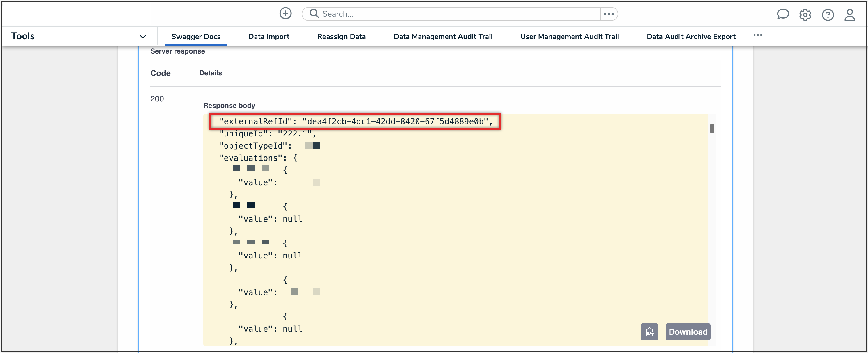Image resolution: width=868 pixels, height=353 pixels.
Task: Type in the Search field
Action: pos(458,14)
